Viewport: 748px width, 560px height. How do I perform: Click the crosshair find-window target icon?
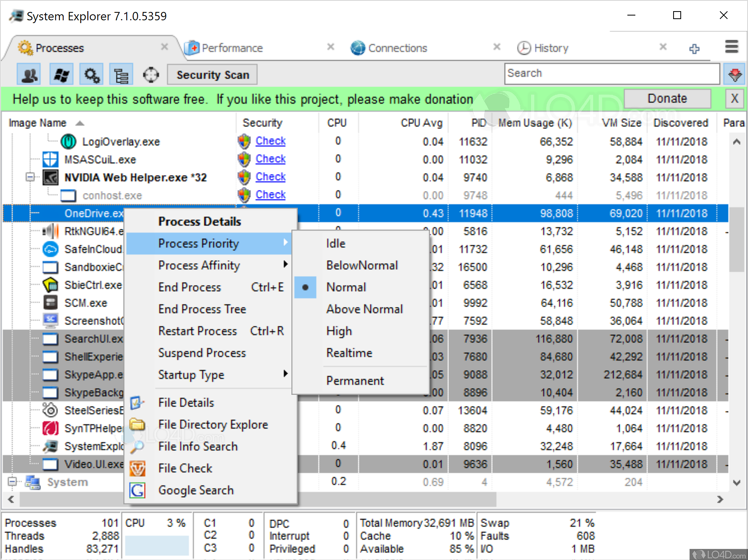(x=151, y=74)
